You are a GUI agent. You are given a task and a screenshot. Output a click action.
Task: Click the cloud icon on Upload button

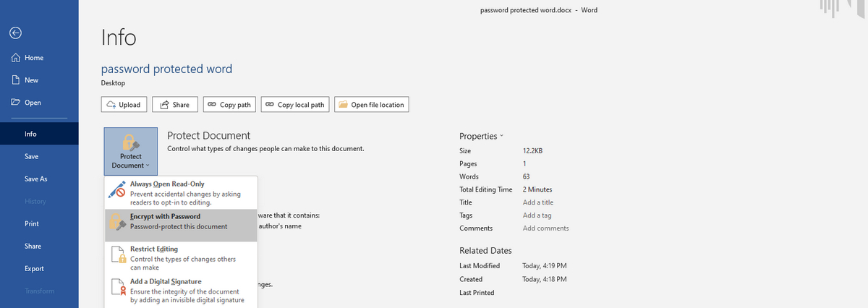click(x=111, y=105)
